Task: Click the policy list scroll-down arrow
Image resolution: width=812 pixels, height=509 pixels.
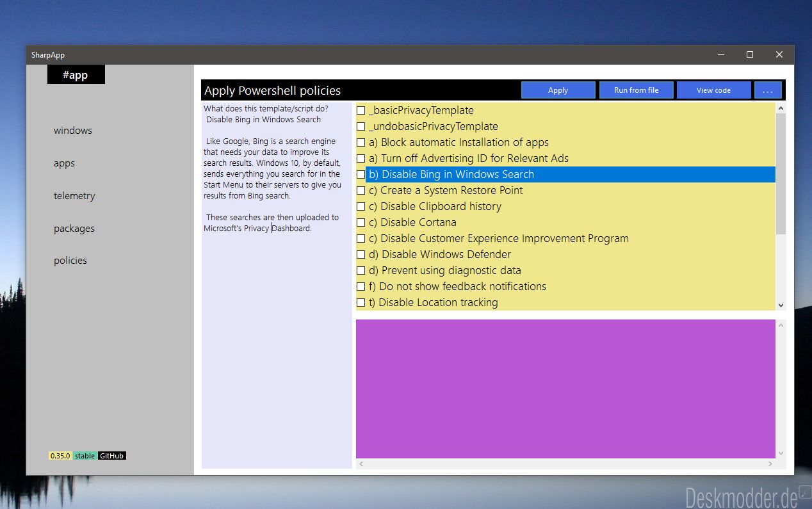Action: (781, 305)
